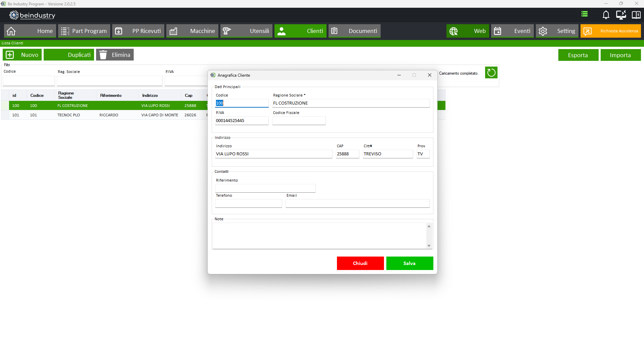Save the client with Salva
644x346 pixels.
click(x=410, y=263)
